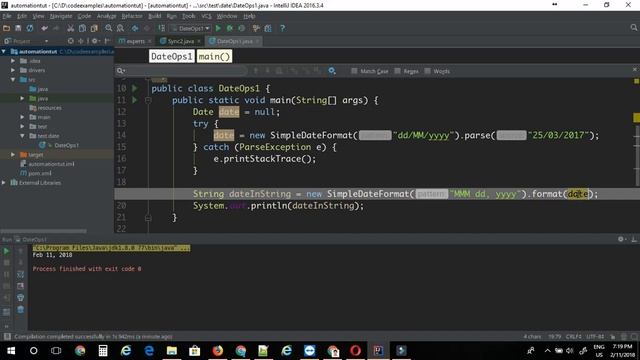
Task: Click the Find magnifier toolbar icon
Action: (109, 28)
